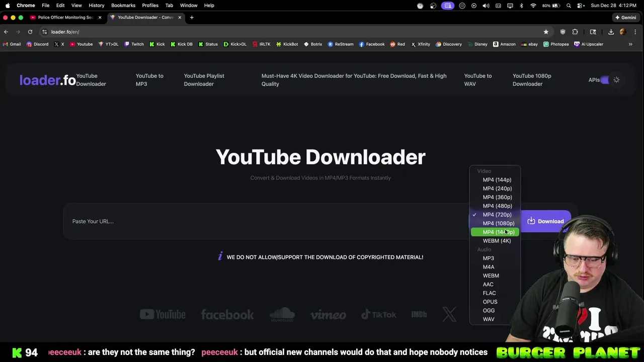Image resolution: width=644 pixels, height=362 pixels.
Task: Click the site information icon in address bar
Action: [45, 32]
